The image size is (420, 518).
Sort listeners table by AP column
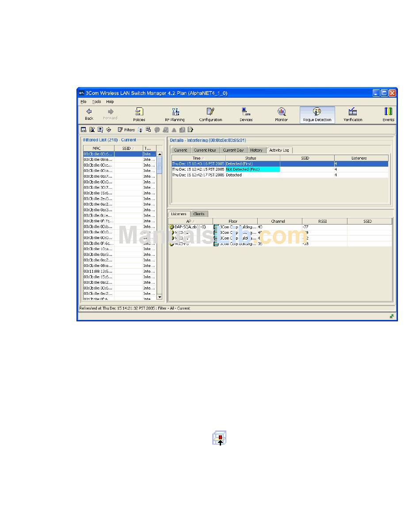coord(191,221)
